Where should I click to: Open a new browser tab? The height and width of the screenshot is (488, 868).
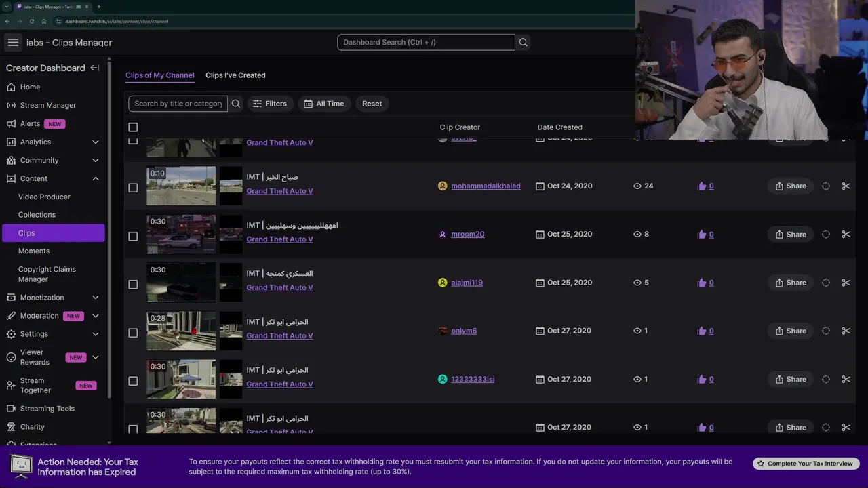[x=99, y=7]
